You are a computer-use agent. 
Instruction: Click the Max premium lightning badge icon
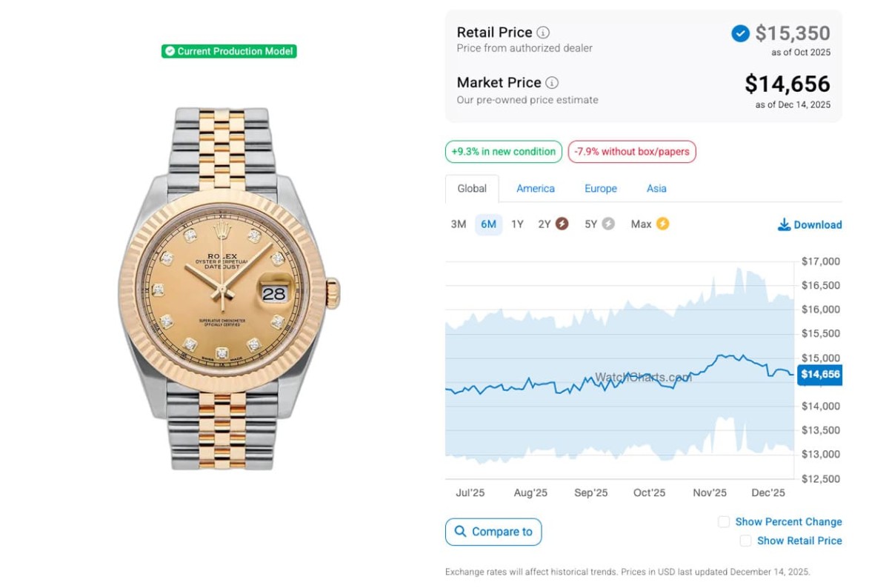662,224
